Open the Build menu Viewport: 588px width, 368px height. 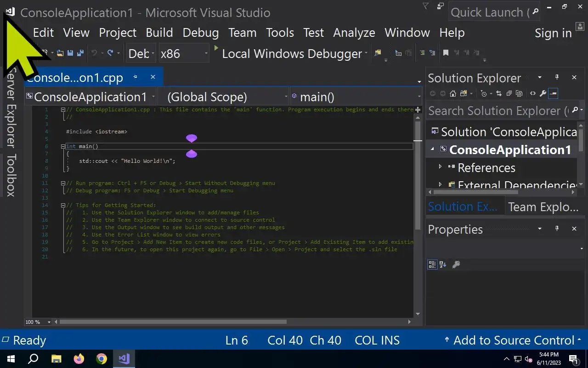coord(159,33)
